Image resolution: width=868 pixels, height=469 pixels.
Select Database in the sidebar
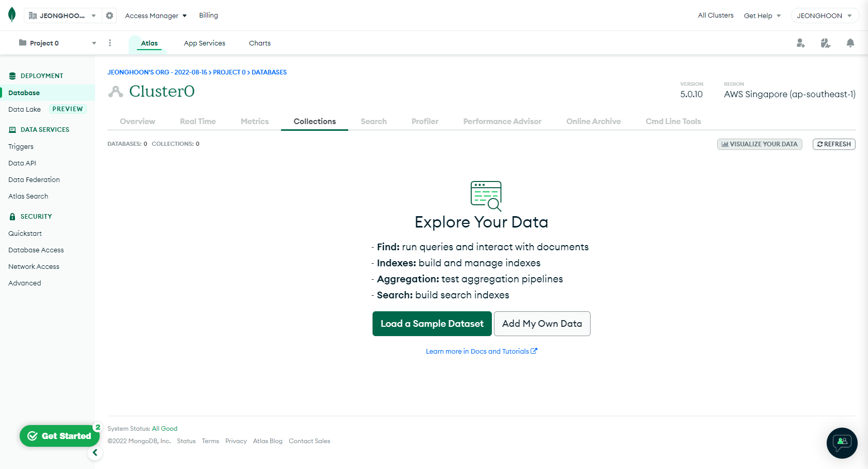pyautogui.click(x=48, y=93)
